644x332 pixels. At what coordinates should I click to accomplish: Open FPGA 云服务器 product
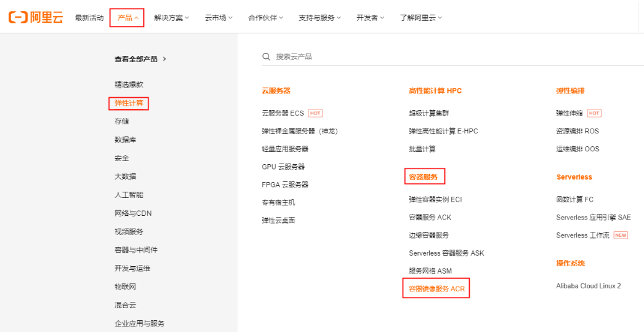click(x=285, y=184)
